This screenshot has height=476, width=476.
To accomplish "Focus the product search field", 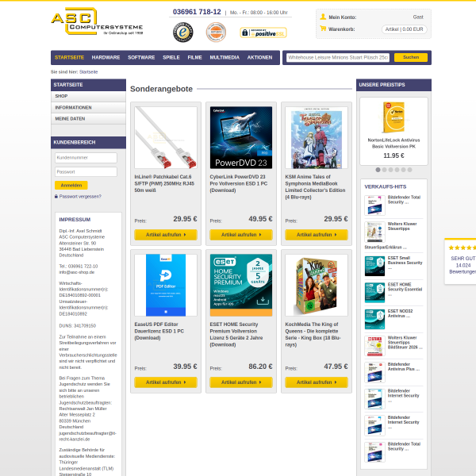I will tap(338, 57).
